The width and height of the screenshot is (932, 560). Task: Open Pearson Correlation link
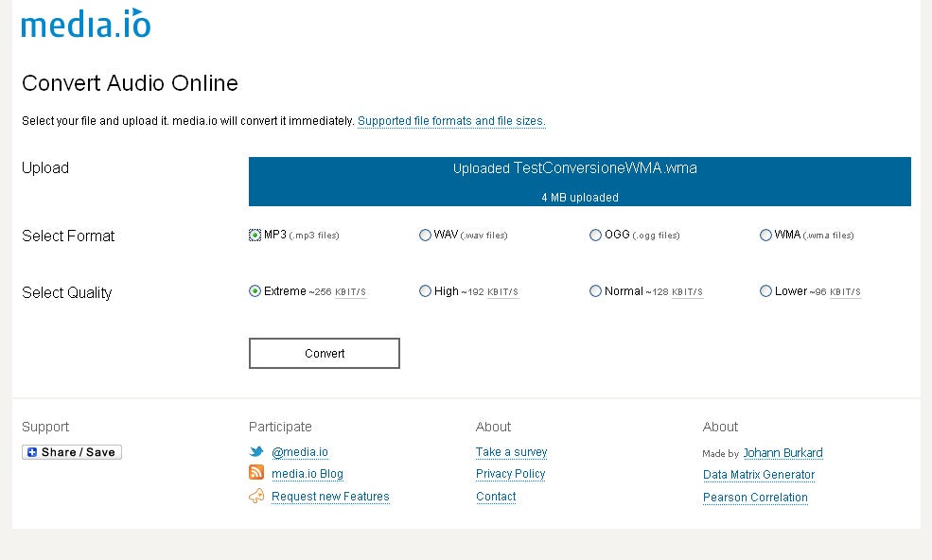(x=755, y=498)
